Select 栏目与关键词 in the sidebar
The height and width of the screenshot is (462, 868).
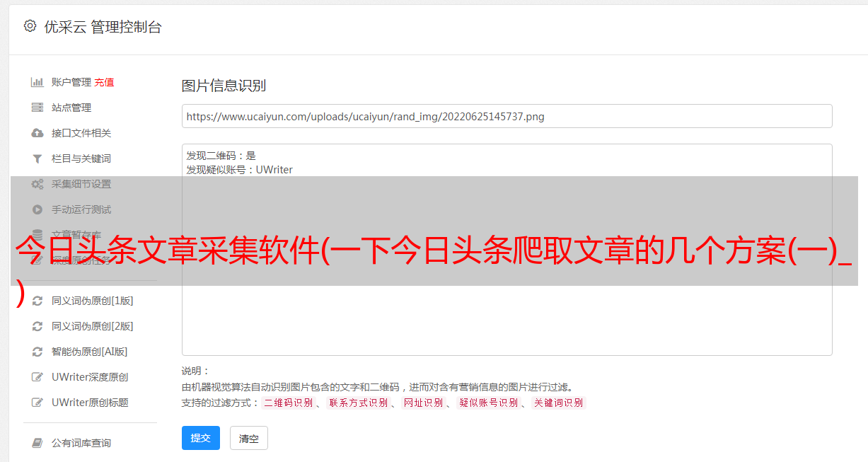pos(81,158)
